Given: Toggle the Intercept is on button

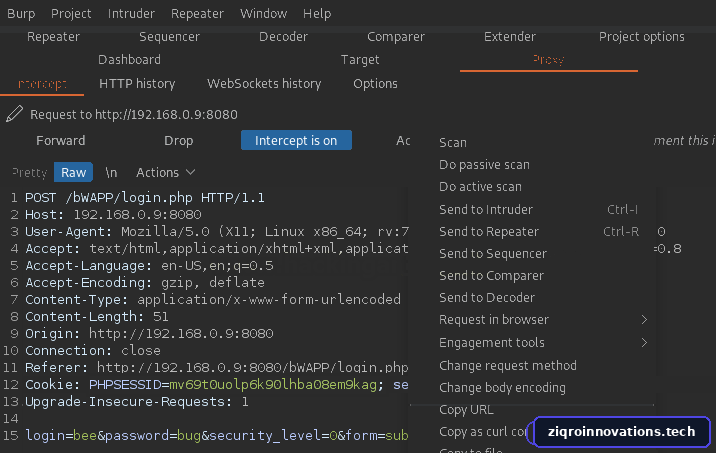Looking at the screenshot, I should (296, 140).
